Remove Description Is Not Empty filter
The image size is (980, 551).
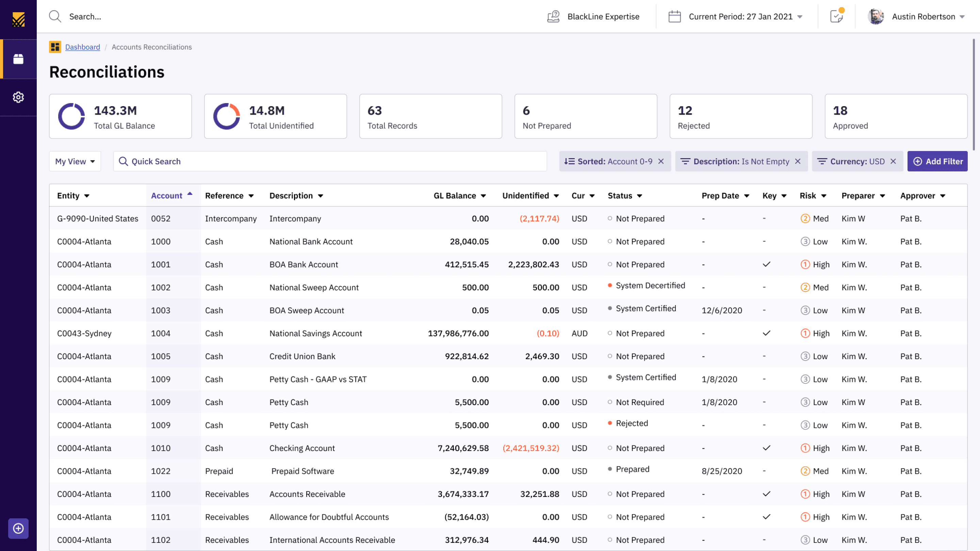tap(798, 161)
